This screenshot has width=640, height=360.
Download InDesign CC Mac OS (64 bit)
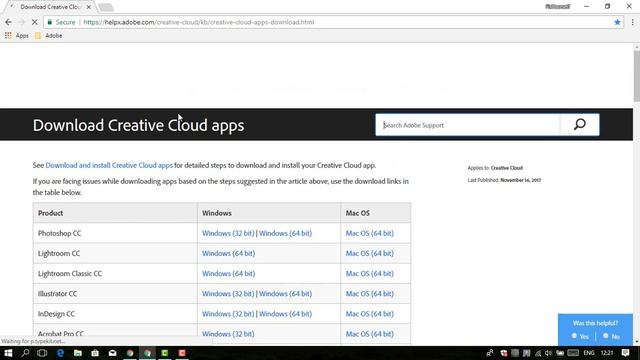[x=369, y=313]
